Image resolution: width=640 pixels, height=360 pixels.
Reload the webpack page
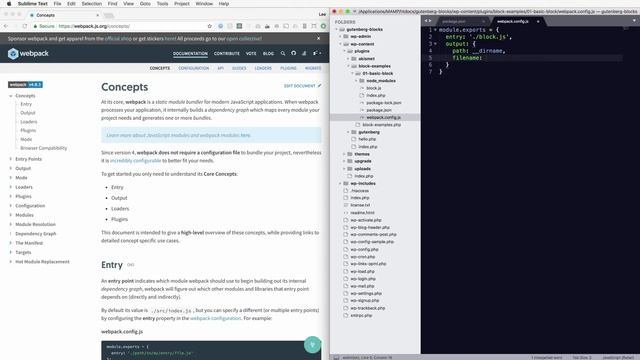24,26
